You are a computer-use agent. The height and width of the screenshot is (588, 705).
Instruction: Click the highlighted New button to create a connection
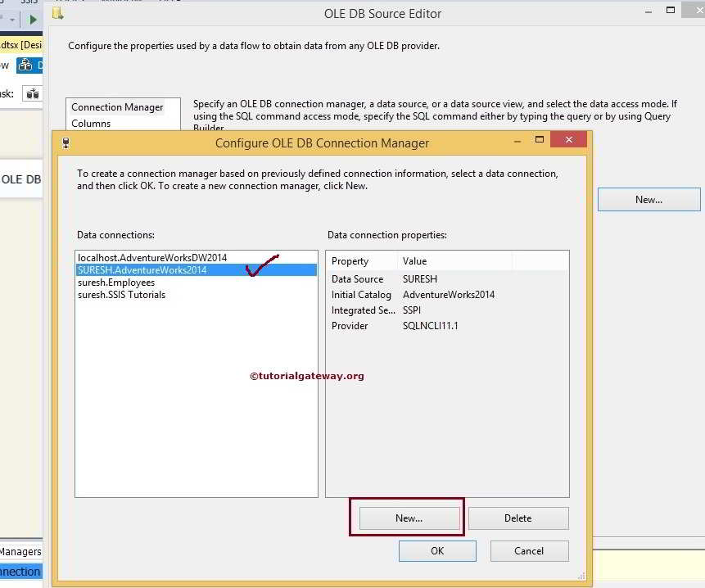[x=408, y=518]
